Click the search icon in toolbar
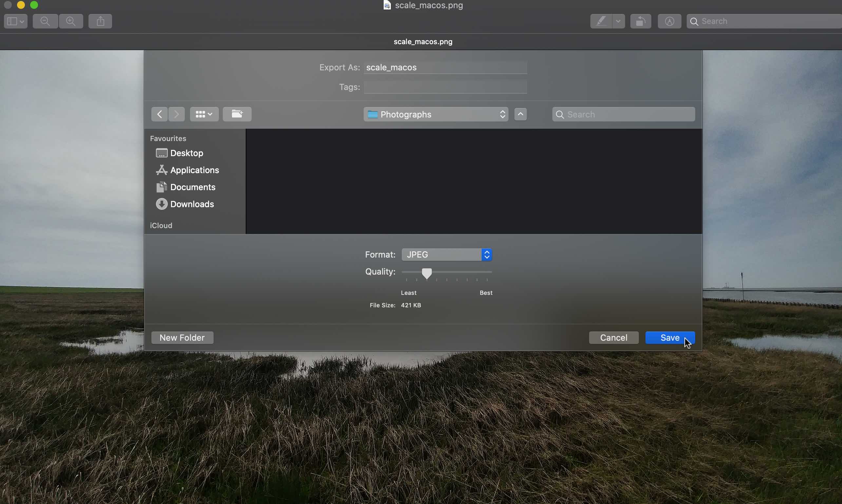The image size is (842, 504). 695,21
